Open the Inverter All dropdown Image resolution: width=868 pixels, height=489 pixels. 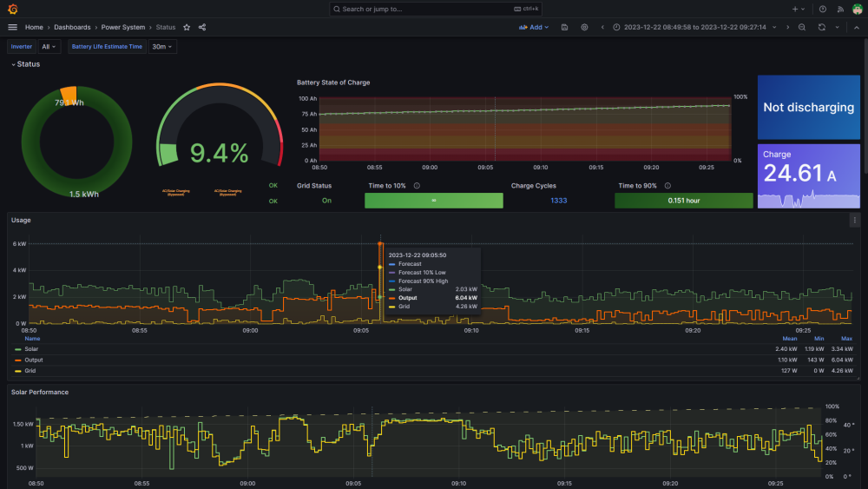click(x=49, y=47)
